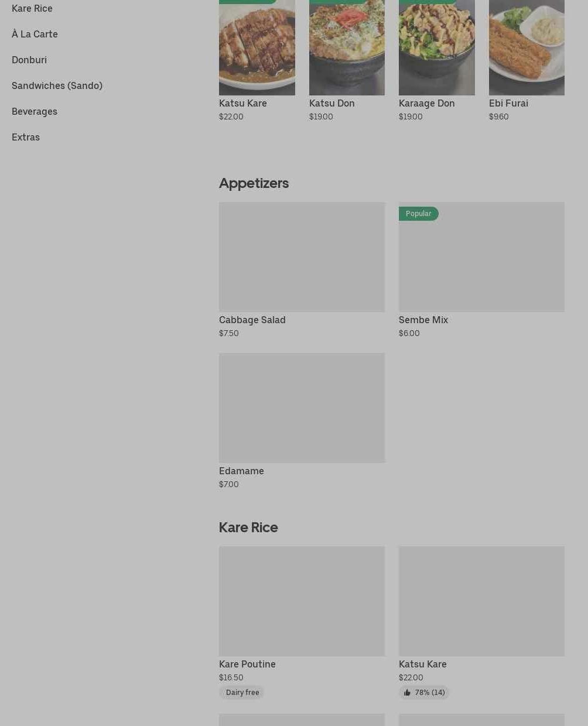Open the Karaage Don item image

coord(437,47)
